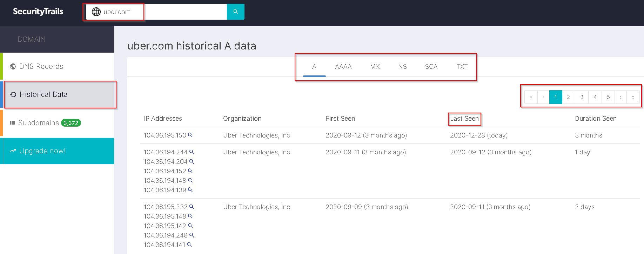Click the search magnifier button

[236, 12]
